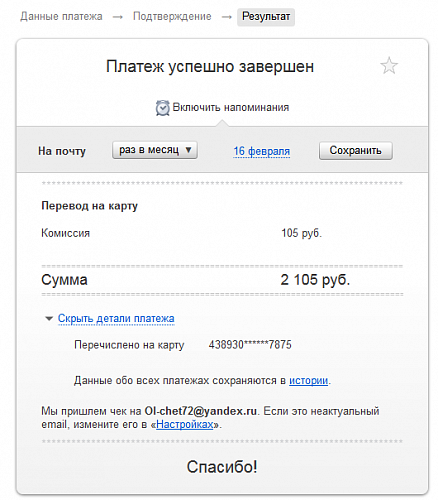
Task: Open the Настройках settings link
Action: [185, 424]
